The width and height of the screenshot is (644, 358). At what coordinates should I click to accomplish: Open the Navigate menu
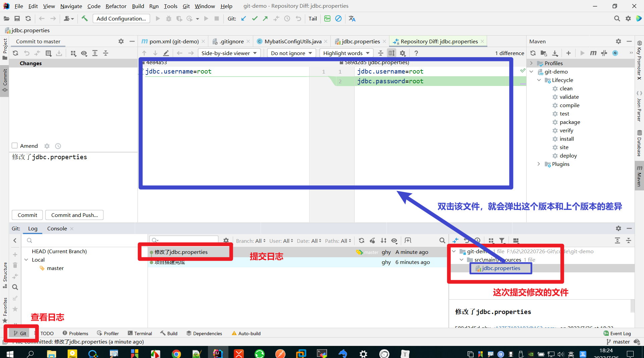[x=71, y=6]
